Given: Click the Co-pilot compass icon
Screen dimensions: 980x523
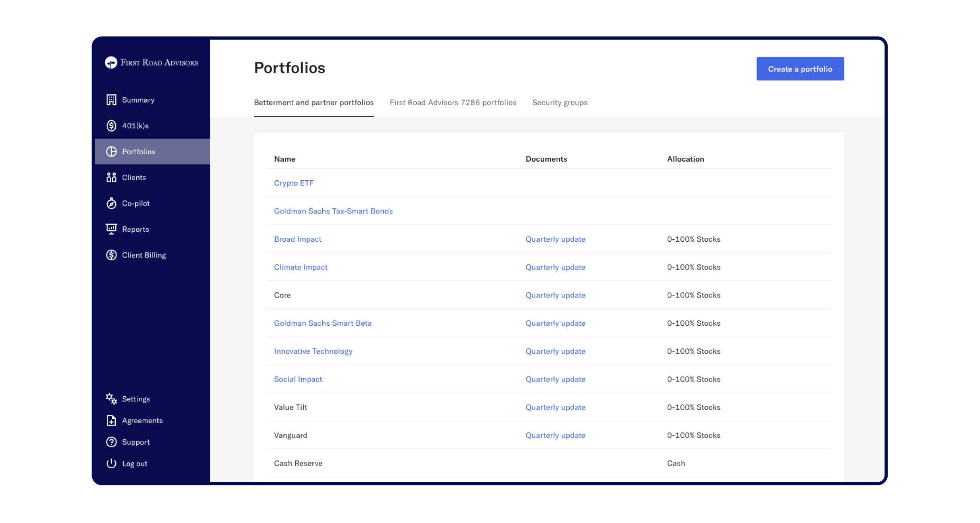Looking at the screenshot, I should 111,203.
